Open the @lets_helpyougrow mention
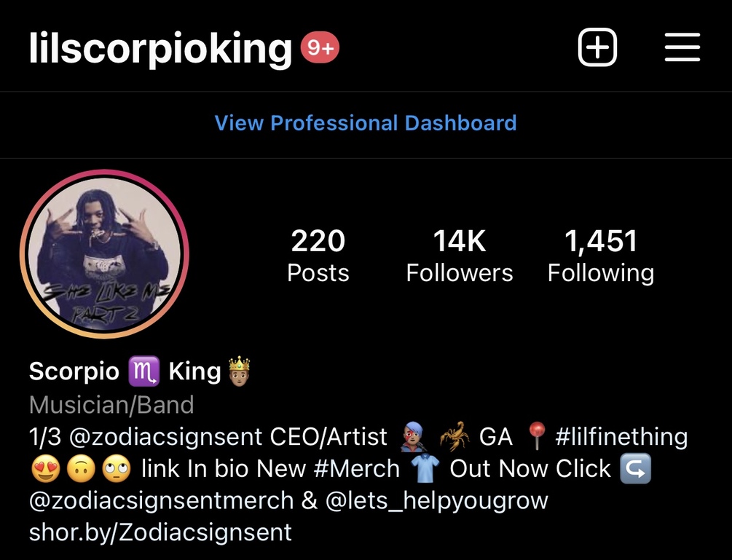The width and height of the screenshot is (732, 560). click(x=436, y=500)
